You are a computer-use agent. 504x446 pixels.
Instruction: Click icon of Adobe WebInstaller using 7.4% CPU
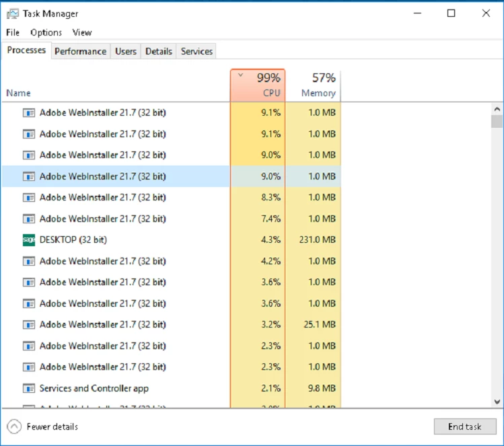(x=29, y=219)
